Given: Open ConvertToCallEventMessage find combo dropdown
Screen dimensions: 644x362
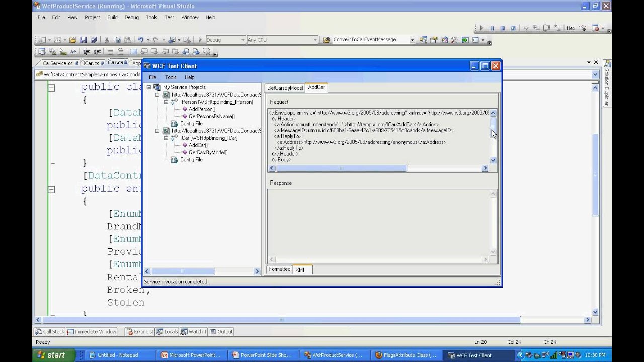Looking at the screenshot, I should click(412, 40).
